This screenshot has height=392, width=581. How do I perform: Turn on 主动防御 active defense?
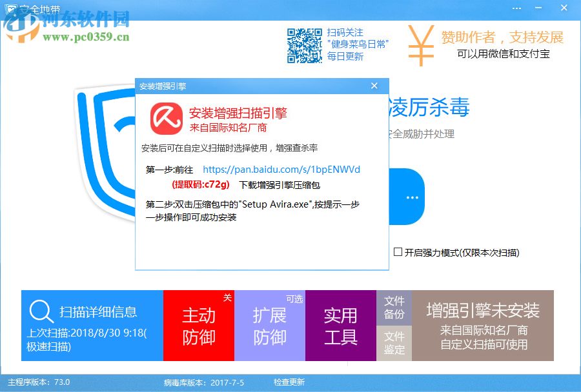[199, 325]
